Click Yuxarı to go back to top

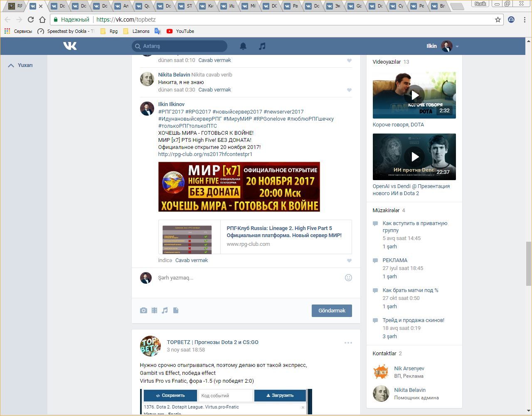(21, 65)
